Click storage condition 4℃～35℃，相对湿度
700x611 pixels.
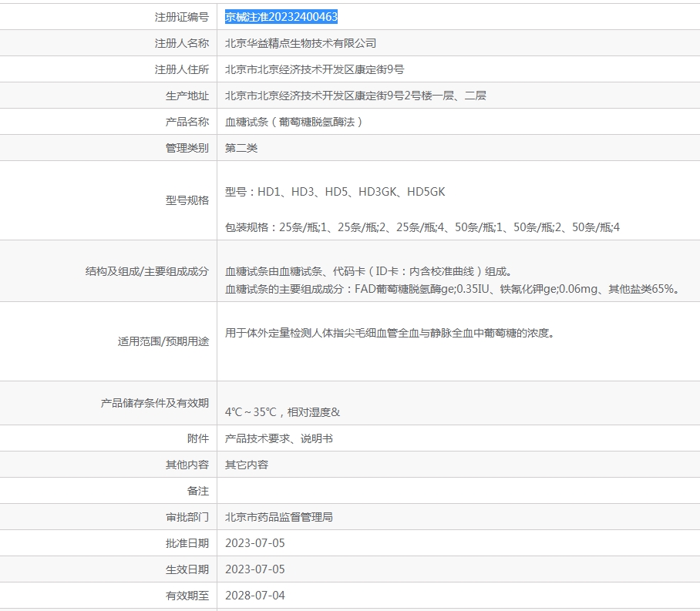tap(283, 412)
